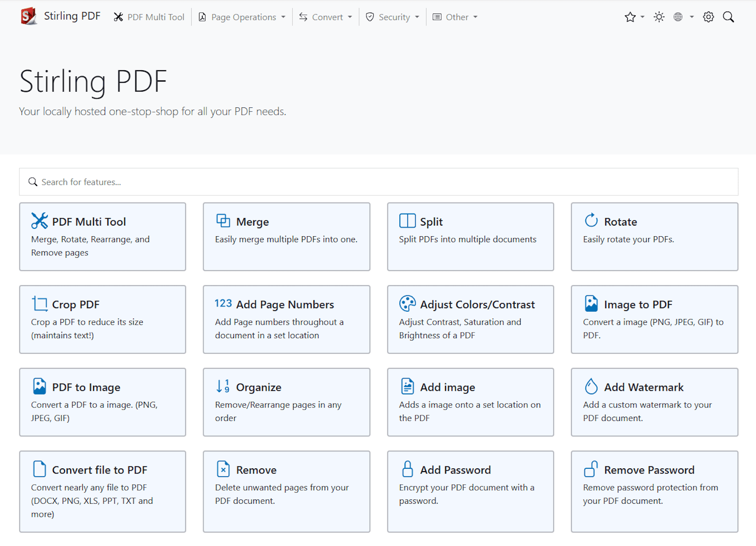
Task: Click the Rotate card icon
Action: 591,220
